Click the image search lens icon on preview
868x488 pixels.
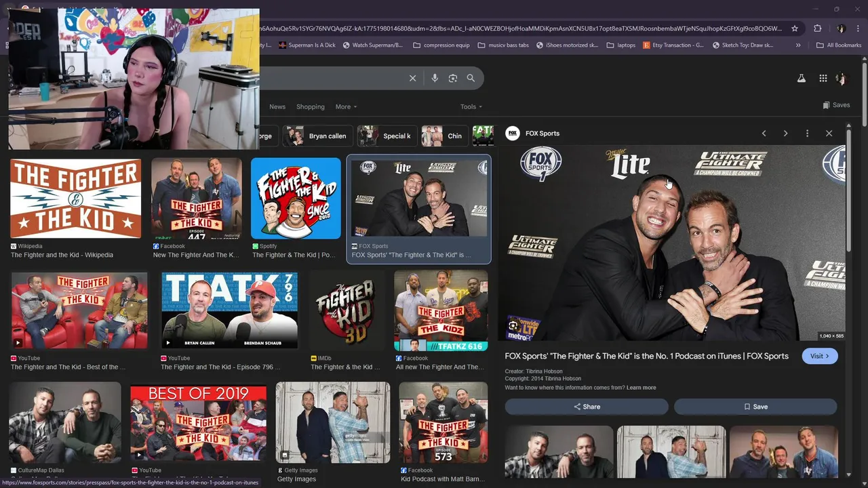click(513, 325)
